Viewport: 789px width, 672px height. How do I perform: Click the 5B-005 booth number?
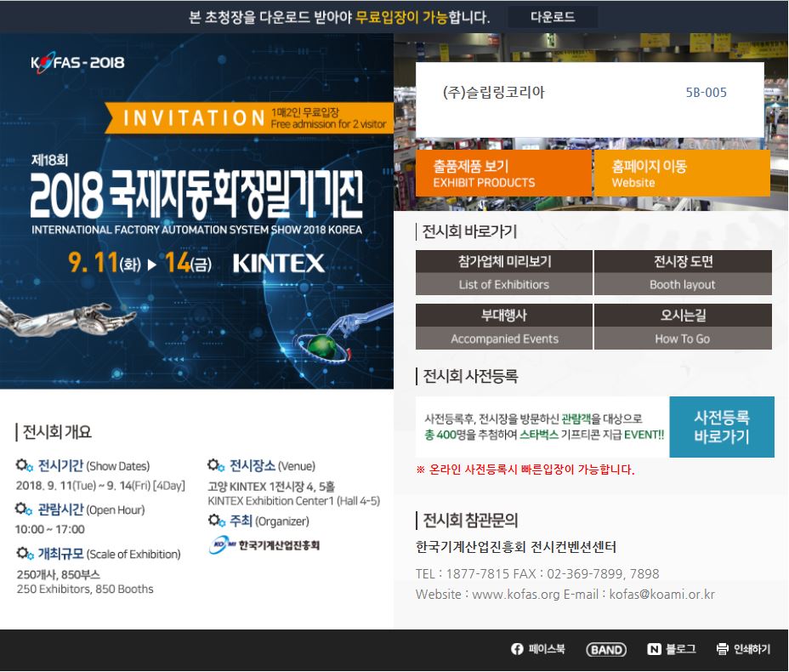pos(706,93)
